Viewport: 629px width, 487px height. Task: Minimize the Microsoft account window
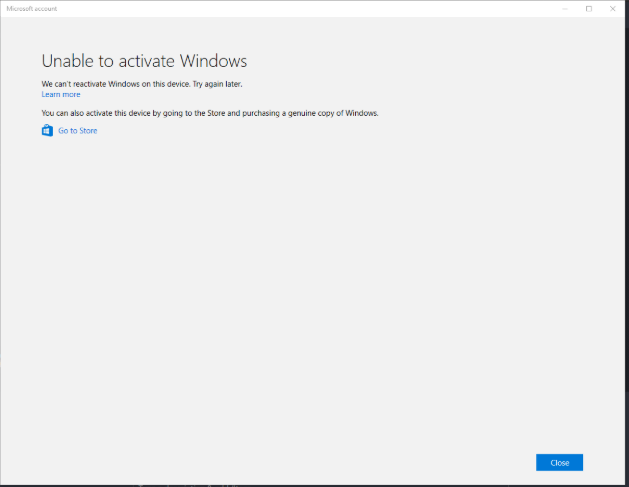coord(565,9)
